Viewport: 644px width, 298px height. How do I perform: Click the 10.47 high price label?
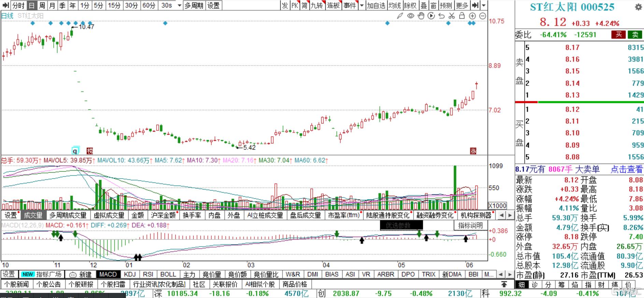coord(86,27)
